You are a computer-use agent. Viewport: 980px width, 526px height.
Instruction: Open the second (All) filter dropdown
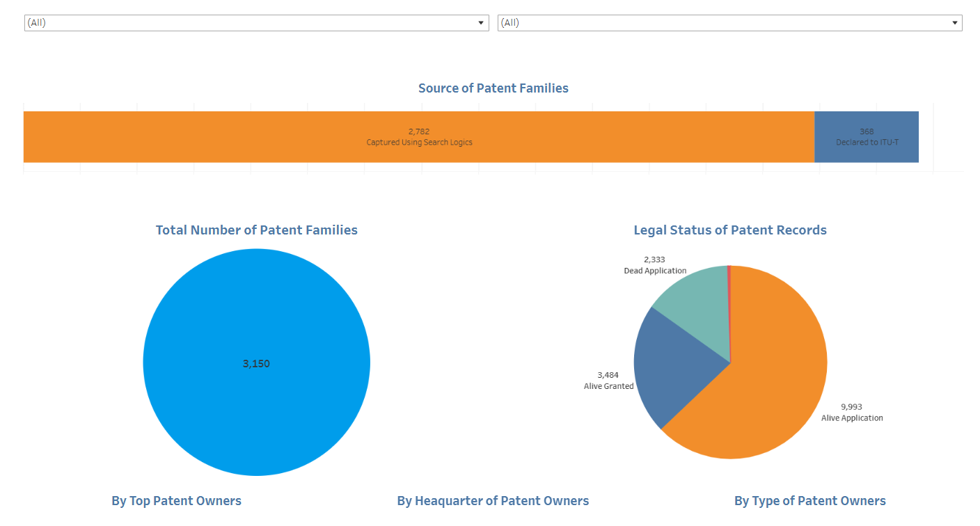point(729,23)
